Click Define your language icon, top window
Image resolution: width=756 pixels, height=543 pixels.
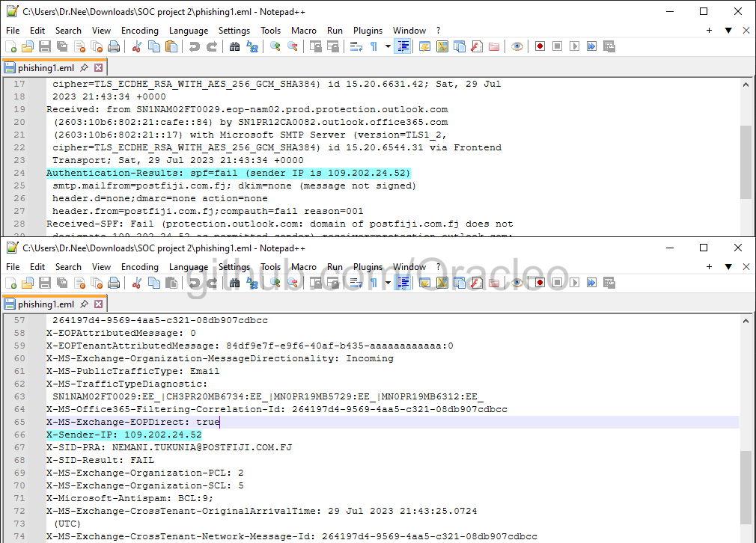pos(424,46)
